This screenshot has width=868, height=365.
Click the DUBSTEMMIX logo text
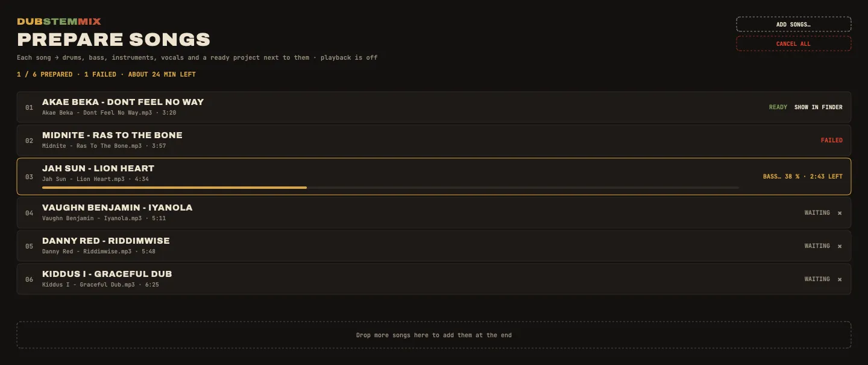click(x=59, y=22)
